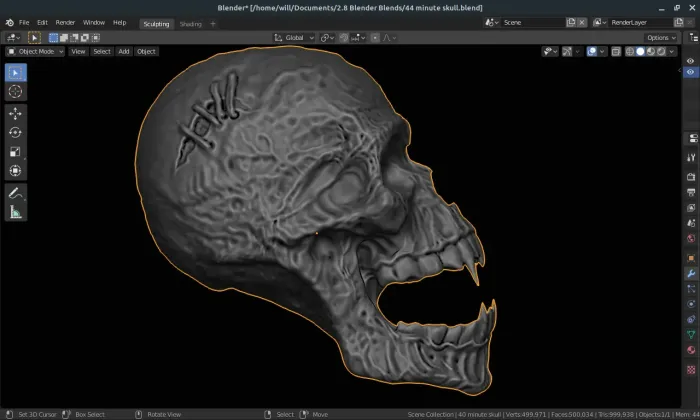The height and width of the screenshot is (420, 700).
Task: Open the Object Mode dropdown
Action: (x=35, y=51)
